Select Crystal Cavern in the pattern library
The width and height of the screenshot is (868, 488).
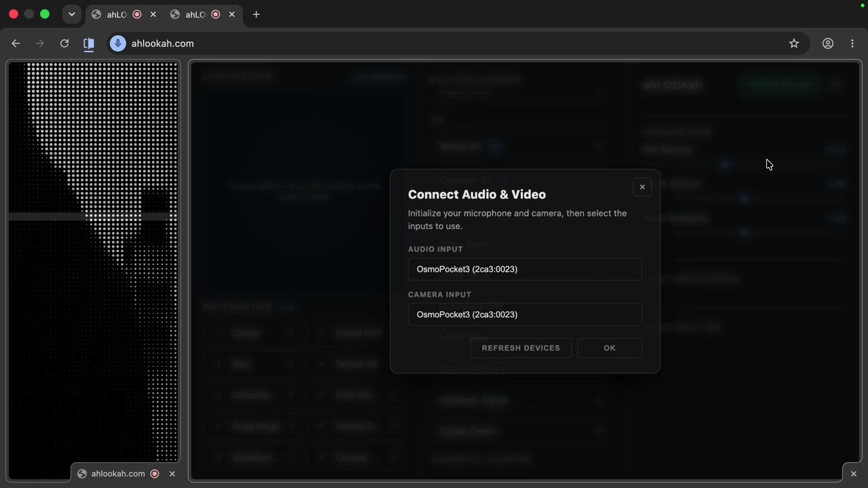click(521, 431)
